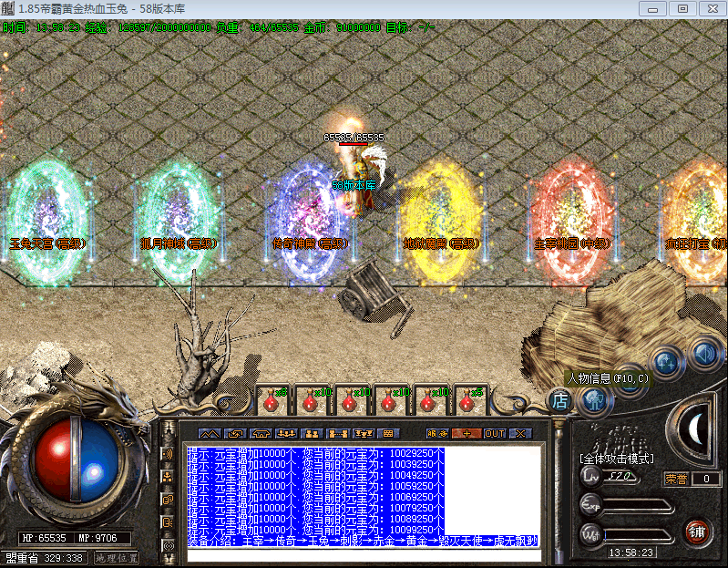Click chat line ending 10099250个
Screen dimensions: 728x568
[316, 530]
